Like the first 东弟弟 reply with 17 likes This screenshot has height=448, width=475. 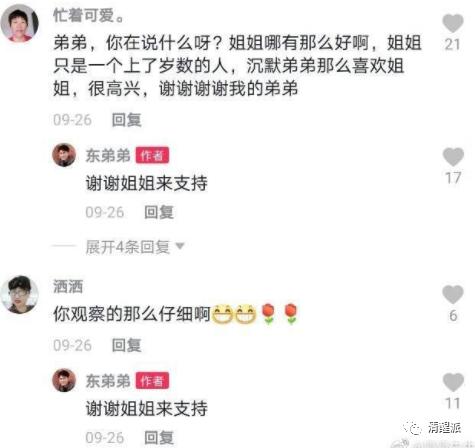point(453,157)
